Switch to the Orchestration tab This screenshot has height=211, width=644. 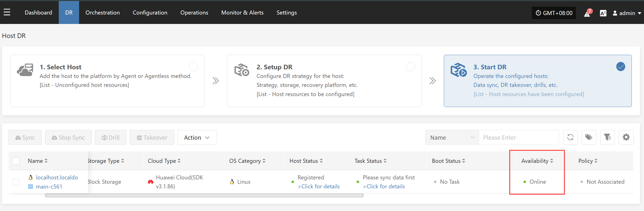[x=103, y=12]
